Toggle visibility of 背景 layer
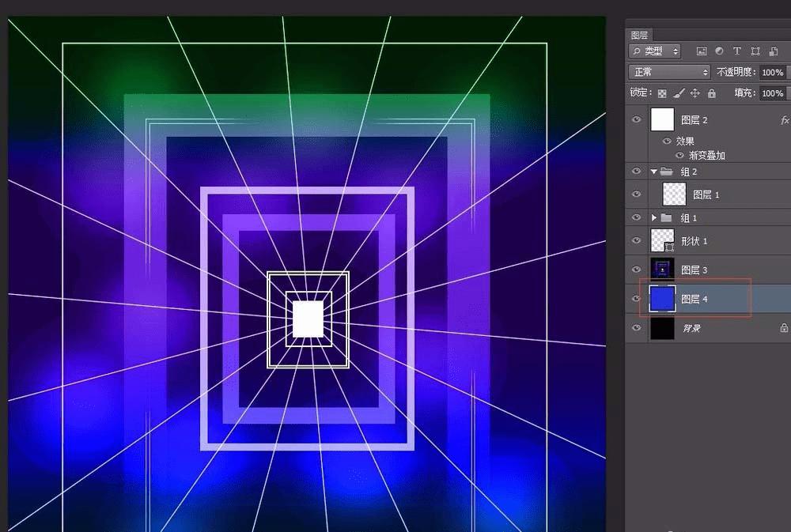Image resolution: width=791 pixels, height=532 pixels. (636, 328)
